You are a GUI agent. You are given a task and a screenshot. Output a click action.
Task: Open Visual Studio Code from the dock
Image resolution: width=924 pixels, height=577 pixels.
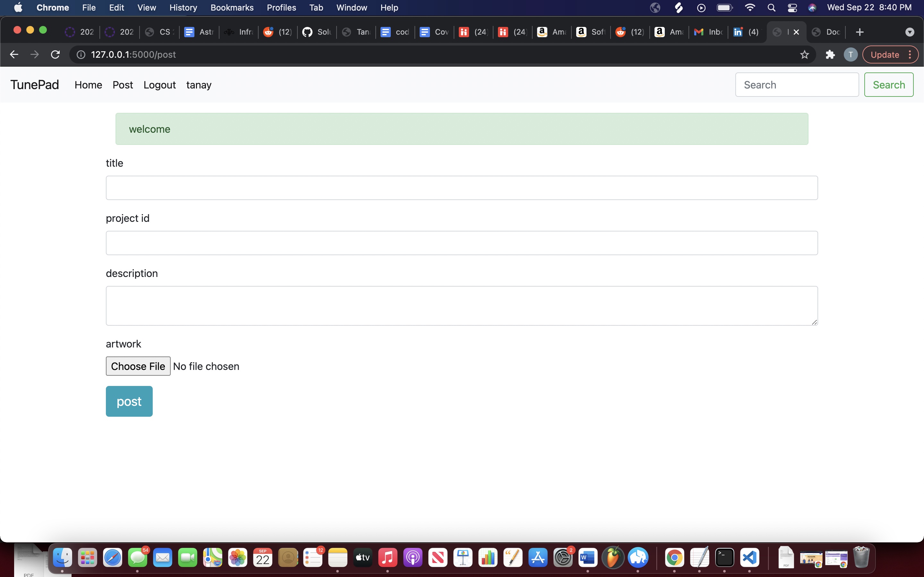(x=750, y=557)
